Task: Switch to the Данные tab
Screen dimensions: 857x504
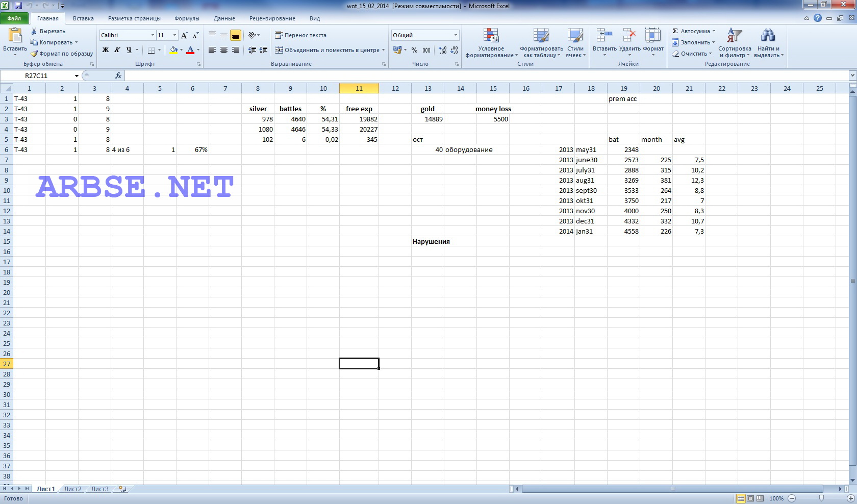Action: [x=224, y=18]
